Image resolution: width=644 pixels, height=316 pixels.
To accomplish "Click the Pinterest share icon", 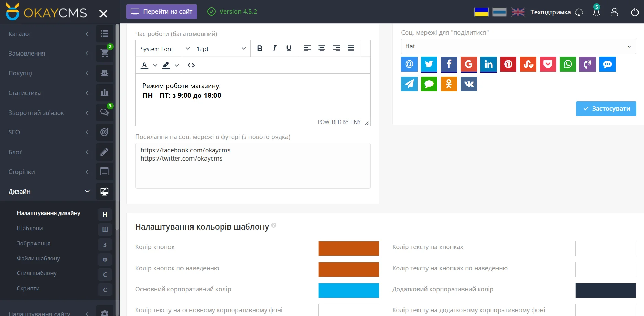I will 508,64.
